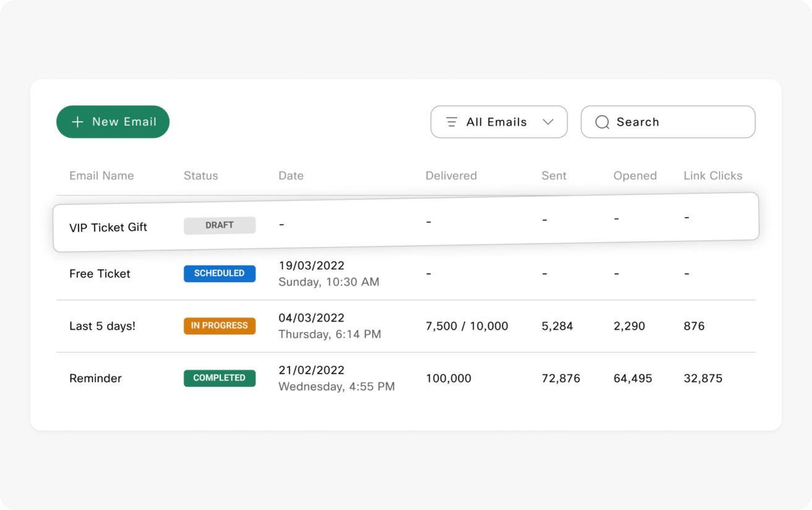Click delivered value 7,500 / 10,000
812x510 pixels.
tap(467, 326)
